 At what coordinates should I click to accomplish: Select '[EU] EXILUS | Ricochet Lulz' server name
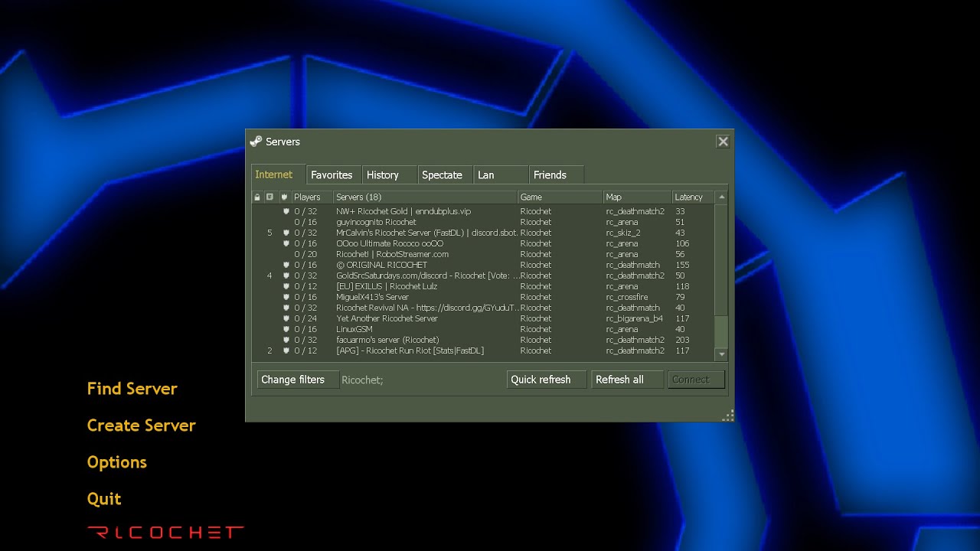(387, 286)
